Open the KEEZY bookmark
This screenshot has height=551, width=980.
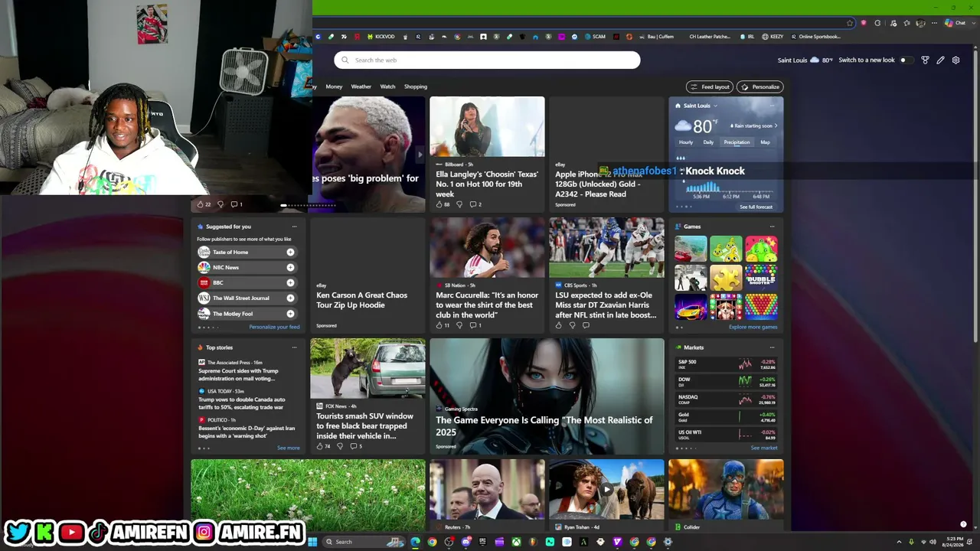point(773,37)
